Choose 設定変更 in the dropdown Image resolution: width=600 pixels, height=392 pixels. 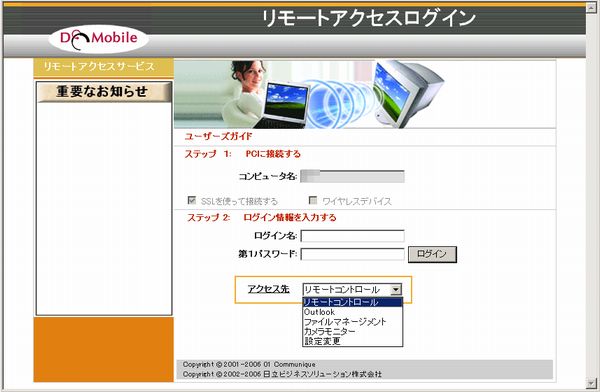352,341
